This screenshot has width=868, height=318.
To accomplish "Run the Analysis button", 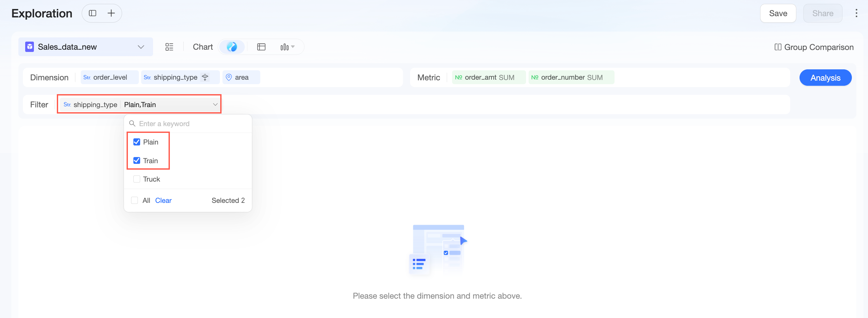I will coord(825,78).
